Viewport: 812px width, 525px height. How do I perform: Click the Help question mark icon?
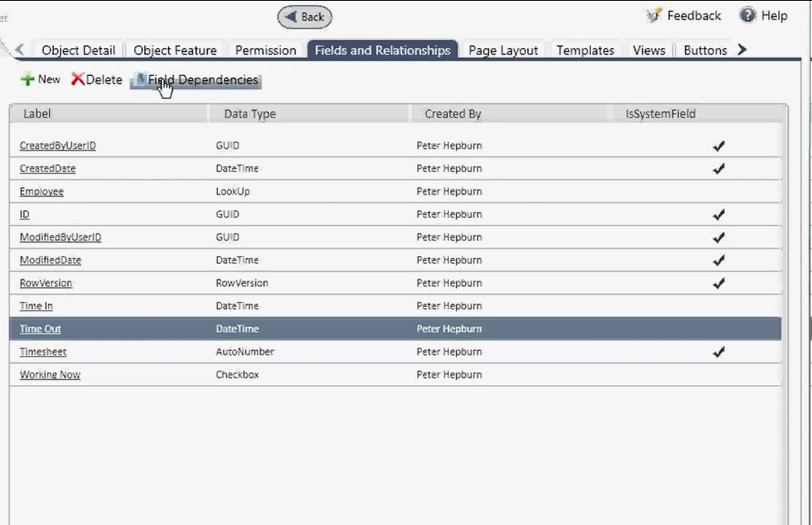click(747, 15)
